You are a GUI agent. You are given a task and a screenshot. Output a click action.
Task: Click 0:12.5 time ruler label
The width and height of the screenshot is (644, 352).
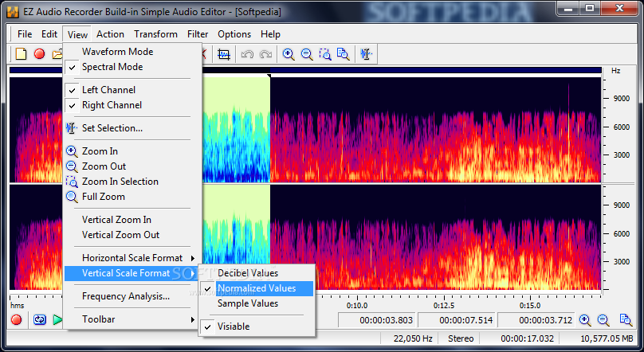pos(444,306)
